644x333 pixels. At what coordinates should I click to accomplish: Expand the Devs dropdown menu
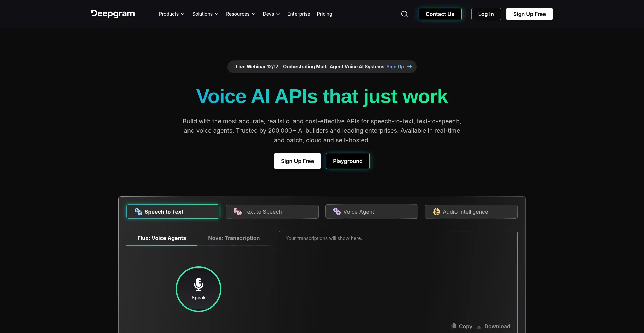tap(271, 14)
